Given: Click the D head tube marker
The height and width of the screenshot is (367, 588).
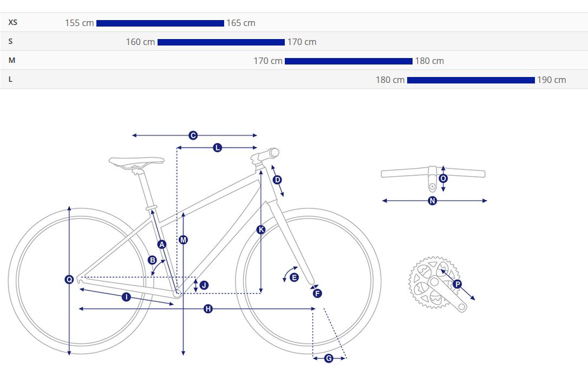Looking at the screenshot, I should point(278,180).
